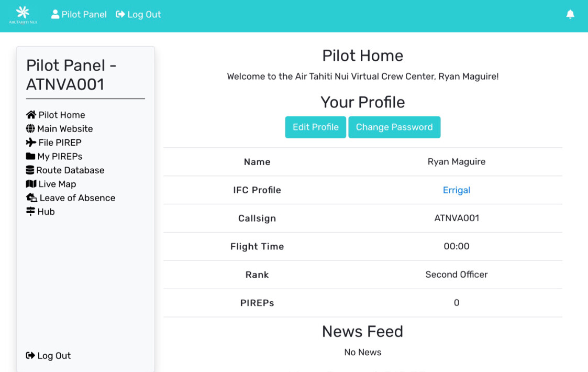Viewport: 588px width, 372px height.
Task: Open Pilot Panel from top navbar
Action: click(x=79, y=14)
